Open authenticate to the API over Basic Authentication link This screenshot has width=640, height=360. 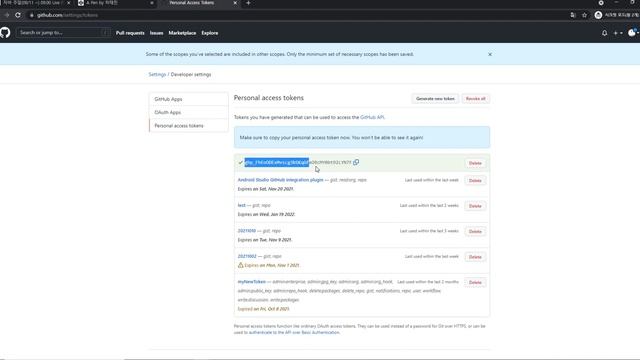(x=294, y=333)
